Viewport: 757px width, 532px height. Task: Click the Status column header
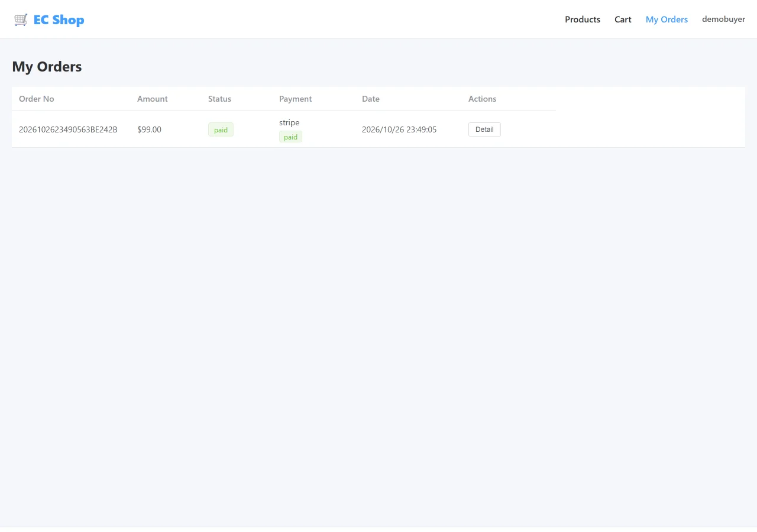point(219,99)
